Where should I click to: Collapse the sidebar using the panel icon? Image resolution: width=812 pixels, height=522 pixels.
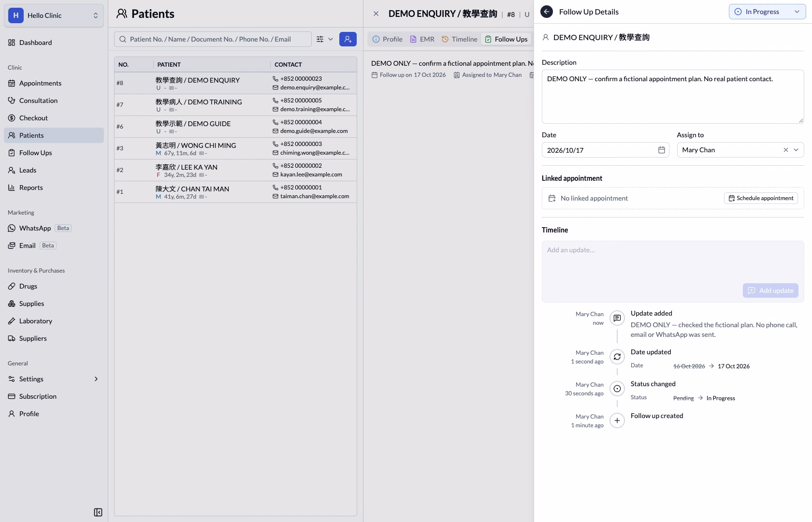(x=98, y=512)
